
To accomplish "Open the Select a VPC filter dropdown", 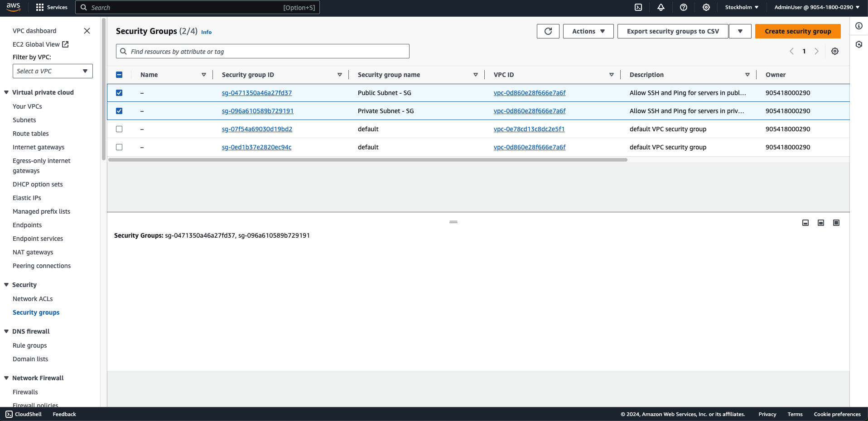I will click(53, 71).
